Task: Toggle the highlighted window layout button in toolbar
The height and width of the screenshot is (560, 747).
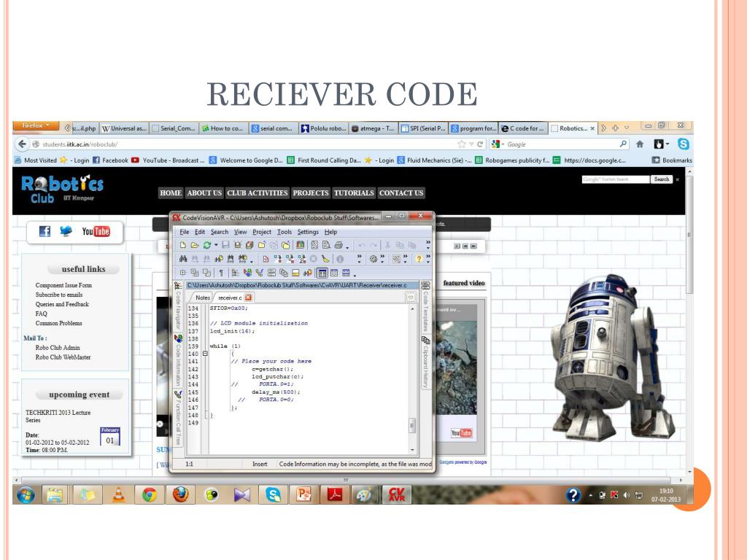Action: tap(322, 273)
